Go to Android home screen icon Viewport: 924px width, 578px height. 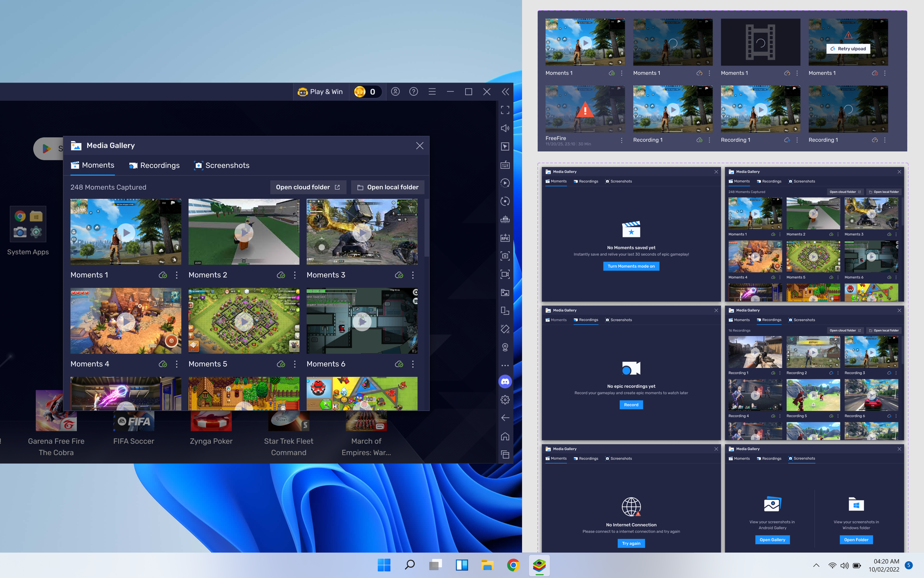[x=505, y=436]
